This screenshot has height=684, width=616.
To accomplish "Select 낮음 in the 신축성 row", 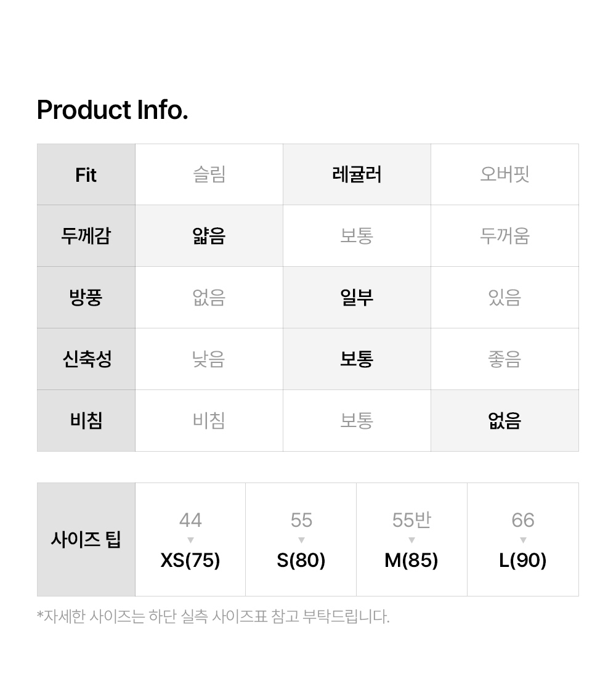I will coord(209,359).
